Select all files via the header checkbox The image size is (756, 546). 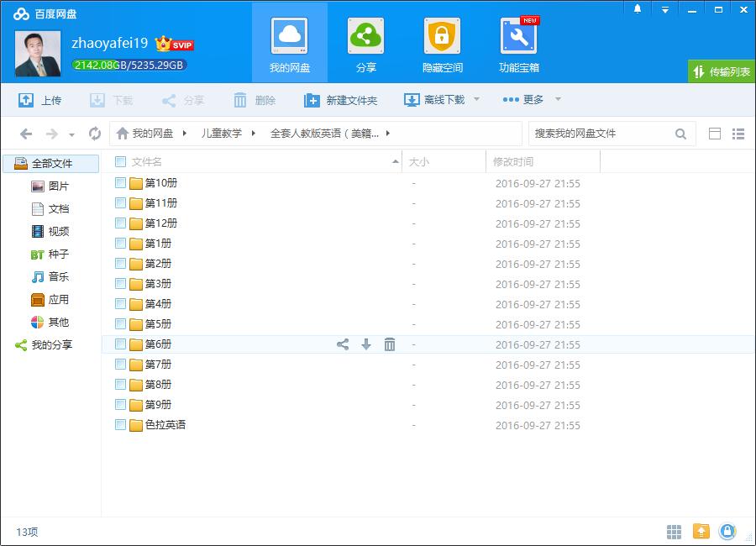pos(119,161)
